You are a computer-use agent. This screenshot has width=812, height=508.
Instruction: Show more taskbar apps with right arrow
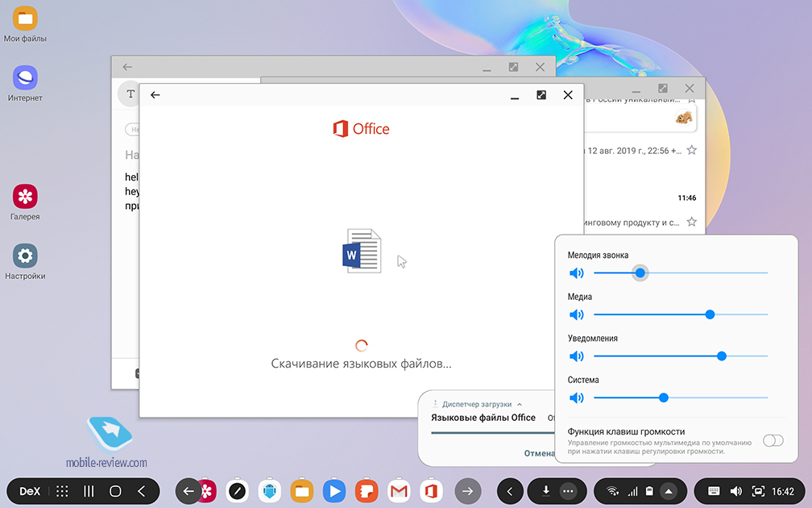pos(467,491)
